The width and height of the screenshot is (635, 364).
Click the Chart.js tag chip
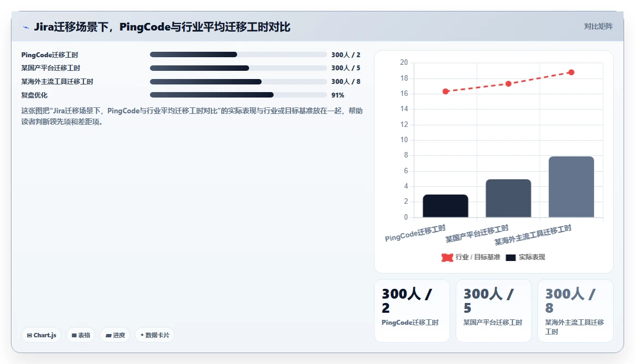(41, 335)
